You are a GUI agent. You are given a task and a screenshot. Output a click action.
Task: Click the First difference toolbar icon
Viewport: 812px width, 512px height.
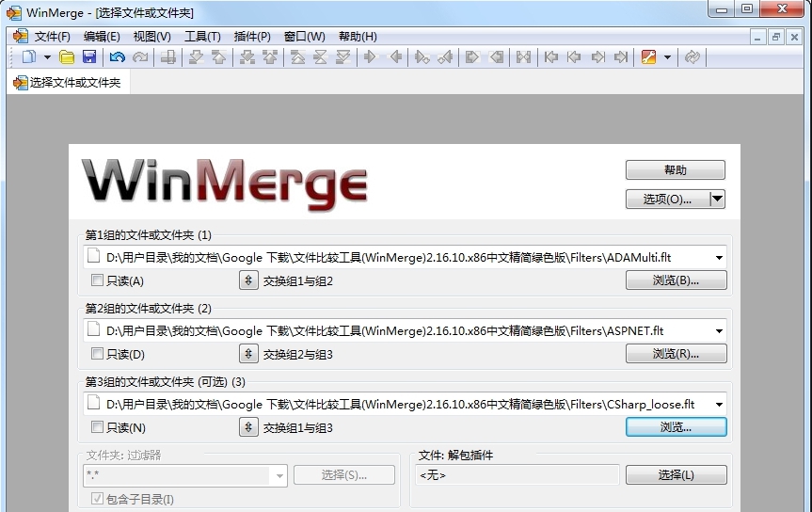297,57
